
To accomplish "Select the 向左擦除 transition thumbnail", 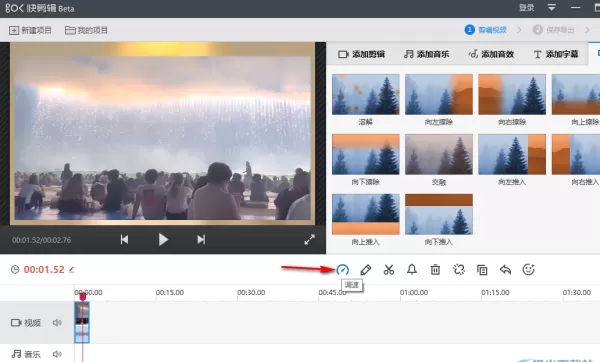I will (439, 94).
